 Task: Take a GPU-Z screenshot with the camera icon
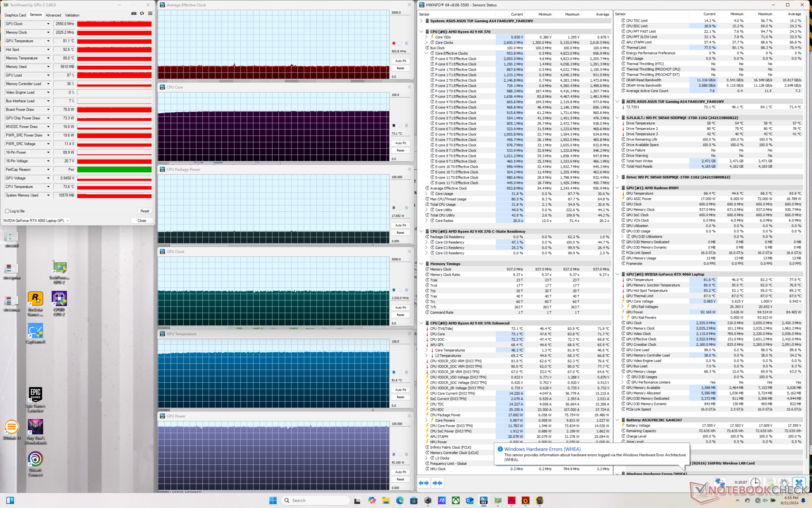[x=134, y=14]
